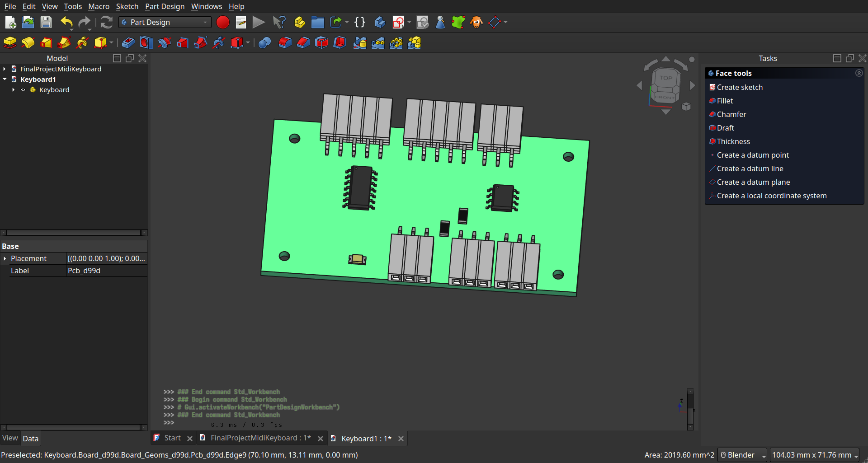Click the Python console vertical scrollbar
Image resolution: width=868 pixels, height=463 pixels.
tap(690, 408)
